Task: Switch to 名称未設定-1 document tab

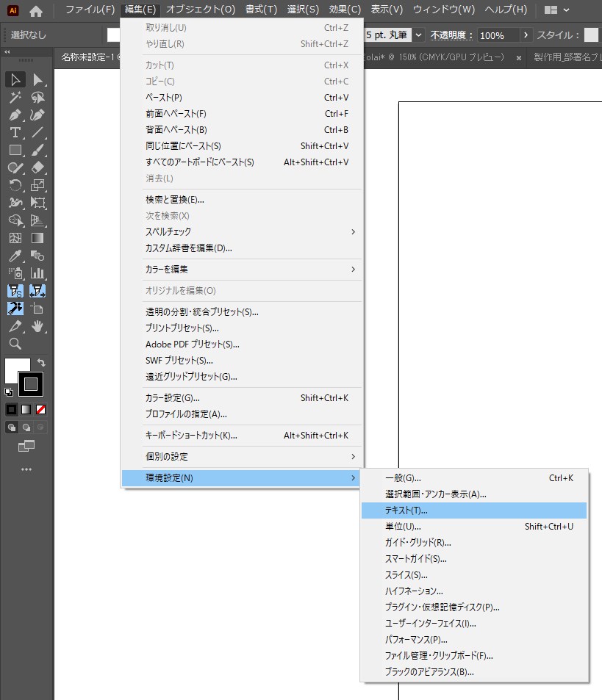Action: 89,57
